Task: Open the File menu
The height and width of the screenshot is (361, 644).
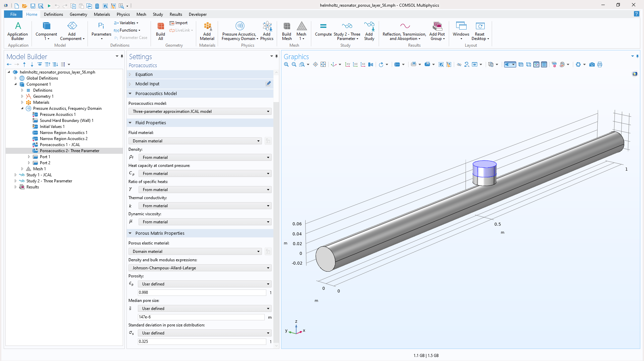Action: pyautogui.click(x=13, y=14)
